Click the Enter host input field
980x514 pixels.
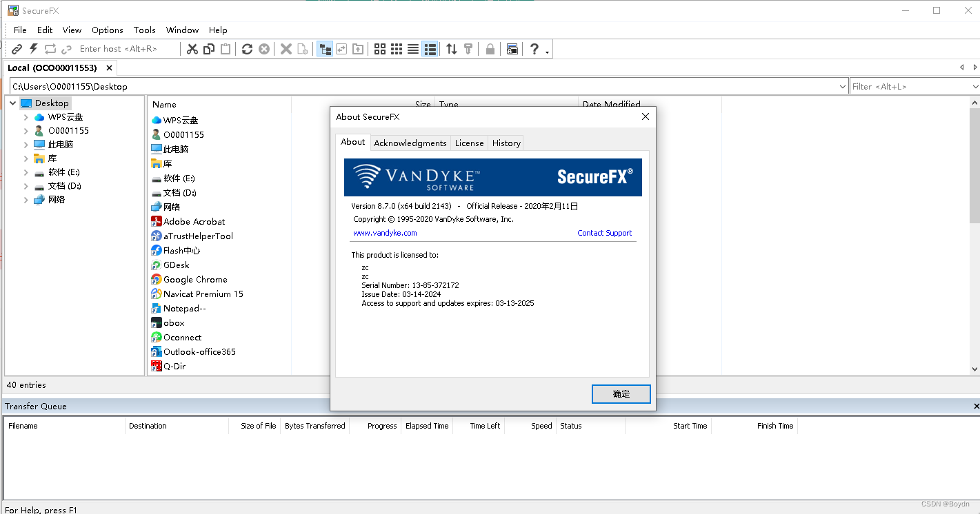click(x=128, y=49)
